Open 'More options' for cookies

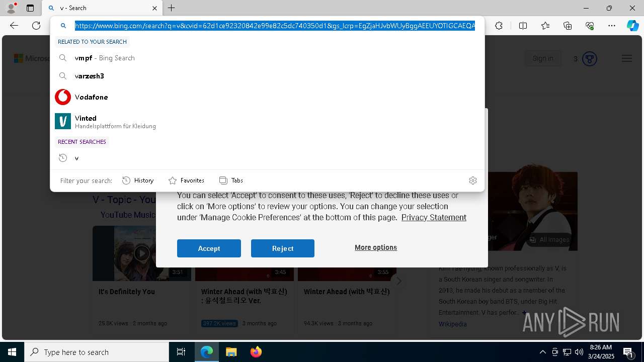(376, 247)
